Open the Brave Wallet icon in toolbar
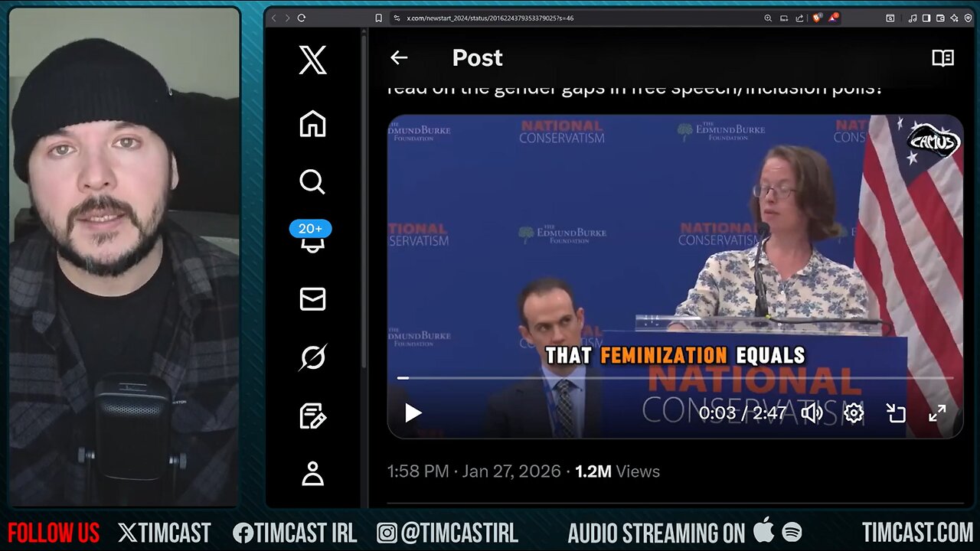980x551 pixels. [940, 18]
